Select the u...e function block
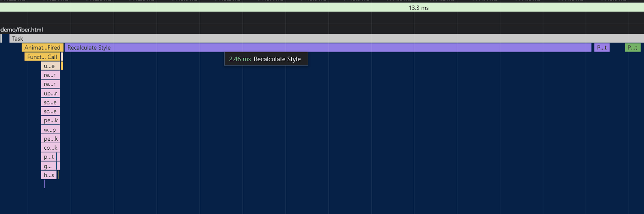Screen dimensions: 644x214 click(50, 66)
